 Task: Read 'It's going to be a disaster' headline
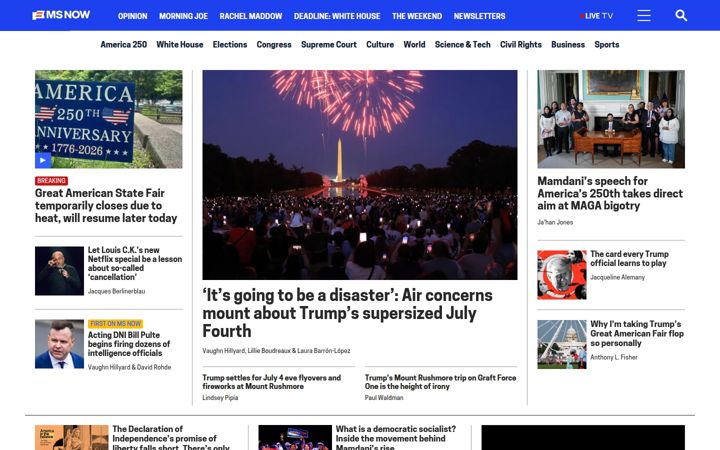[347, 313]
